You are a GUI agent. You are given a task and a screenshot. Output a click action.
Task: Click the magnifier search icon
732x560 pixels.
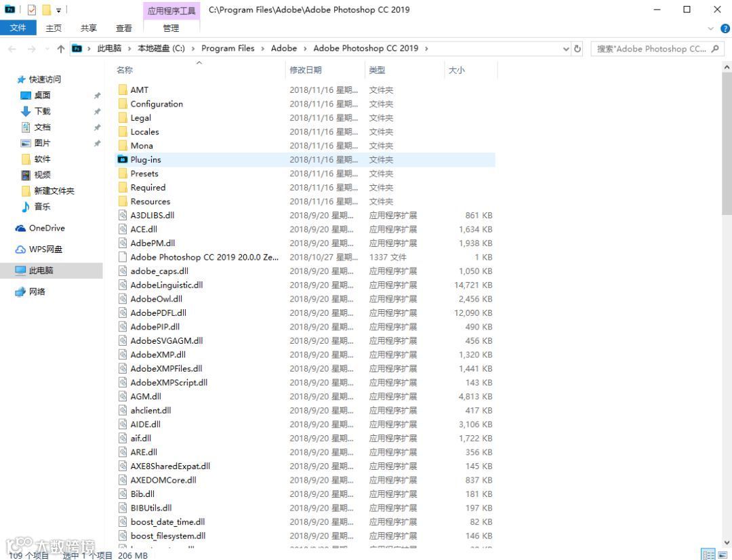tap(715, 49)
